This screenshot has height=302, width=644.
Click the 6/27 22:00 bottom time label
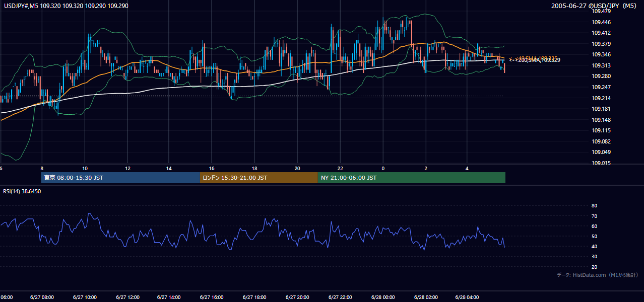[340, 297]
